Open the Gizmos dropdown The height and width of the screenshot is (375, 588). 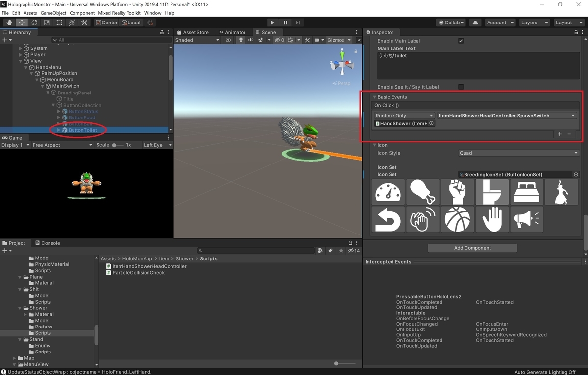click(x=339, y=40)
